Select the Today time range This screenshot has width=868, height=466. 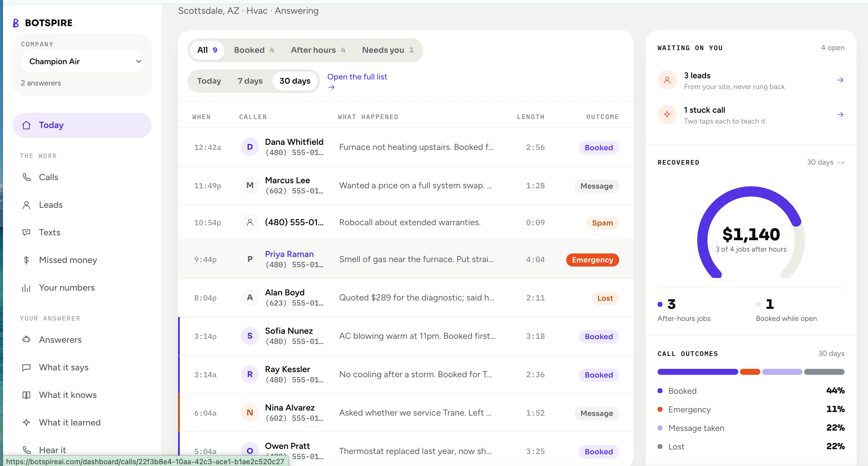(x=209, y=81)
